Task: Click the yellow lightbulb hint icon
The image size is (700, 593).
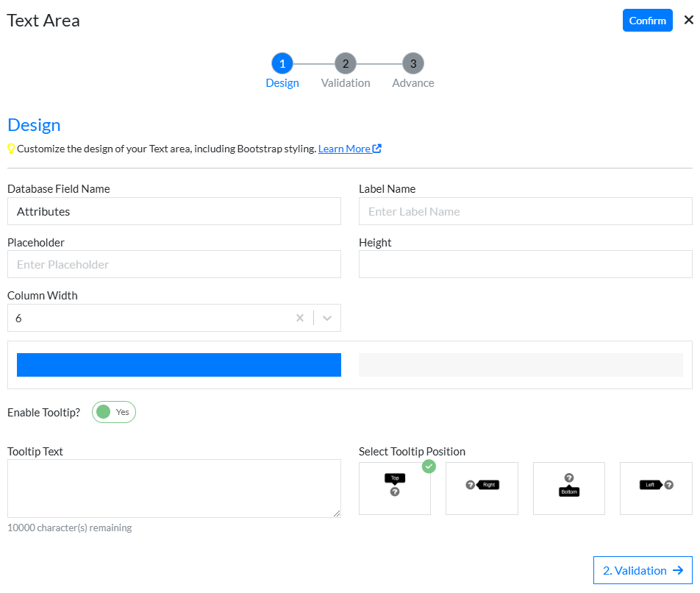Action: click(11, 149)
